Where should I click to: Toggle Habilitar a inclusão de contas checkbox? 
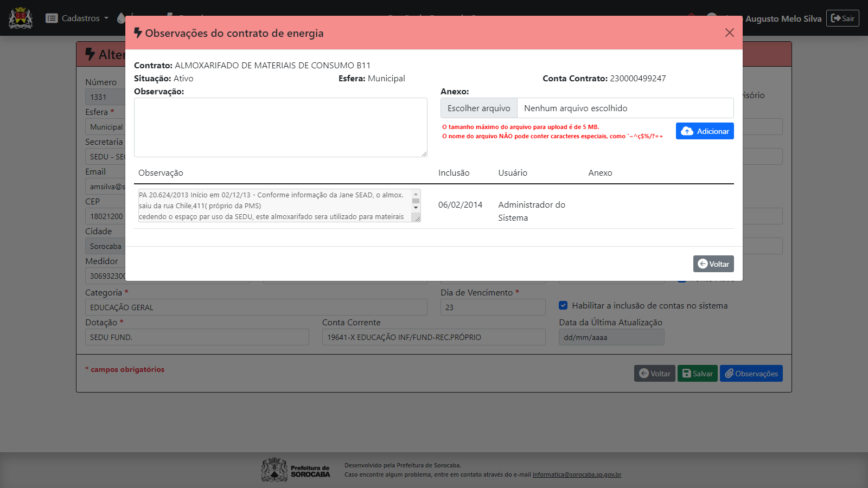[563, 305]
